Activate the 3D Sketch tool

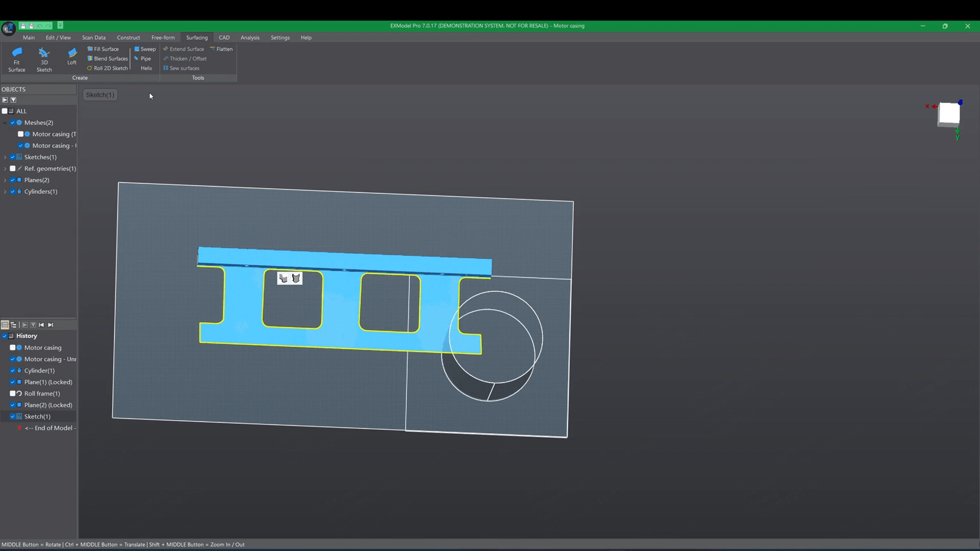(44, 59)
